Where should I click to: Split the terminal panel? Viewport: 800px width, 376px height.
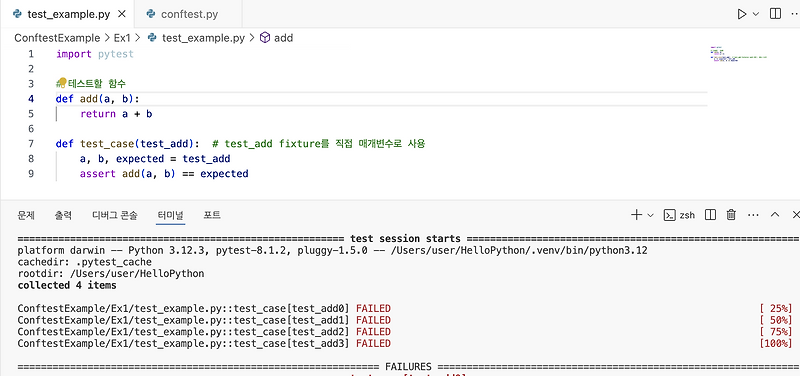710,215
